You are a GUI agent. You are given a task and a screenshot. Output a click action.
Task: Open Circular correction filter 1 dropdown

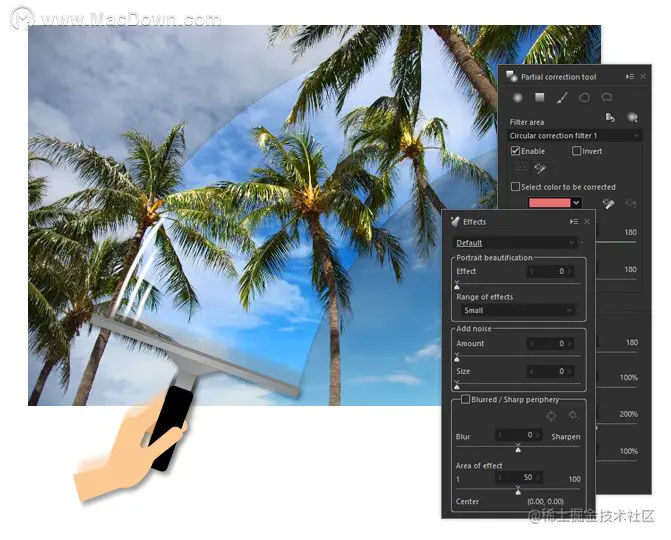tap(574, 136)
